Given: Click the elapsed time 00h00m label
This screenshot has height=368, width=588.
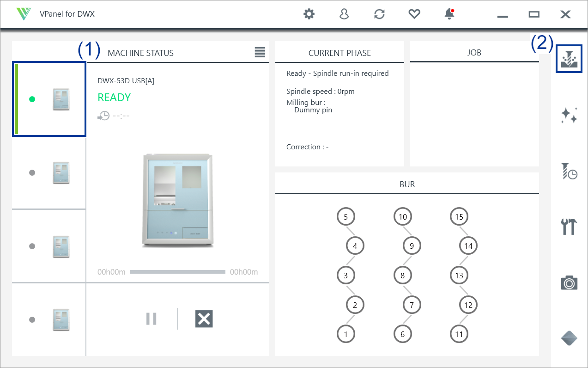Looking at the screenshot, I should 111,272.
